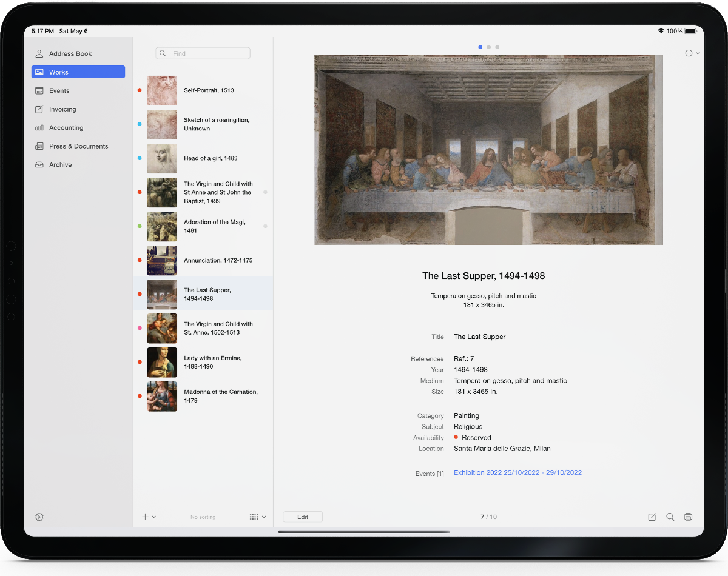Go to Invoicing in sidebar

pos(62,109)
